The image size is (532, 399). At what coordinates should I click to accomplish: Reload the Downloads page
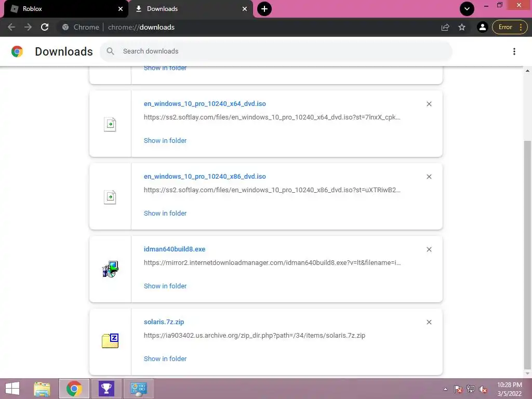pos(45,27)
